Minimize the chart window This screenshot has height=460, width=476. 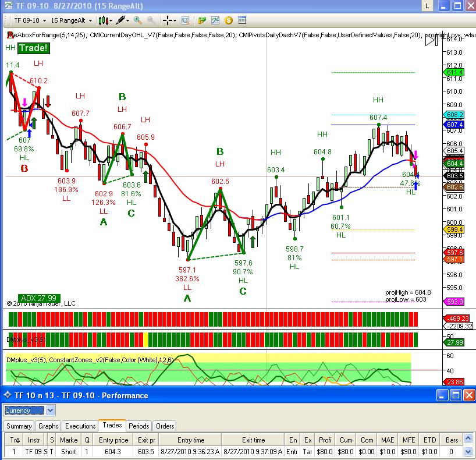(x=443, y=6)
